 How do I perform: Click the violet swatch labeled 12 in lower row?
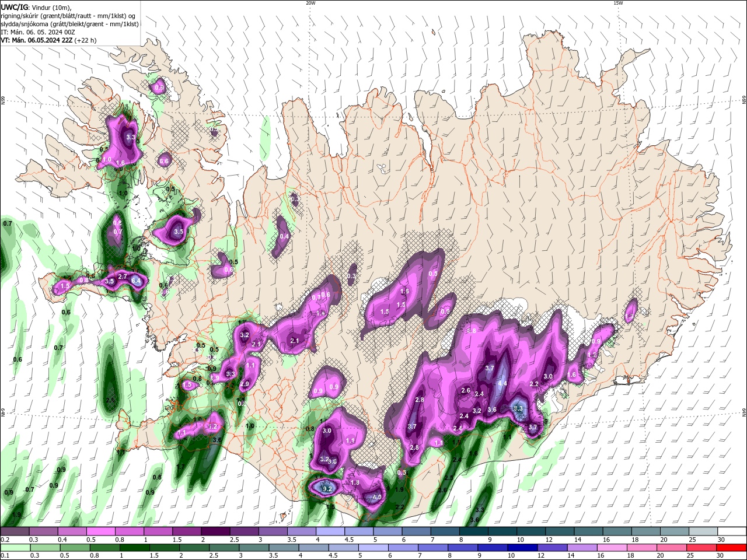coord(553,548)
